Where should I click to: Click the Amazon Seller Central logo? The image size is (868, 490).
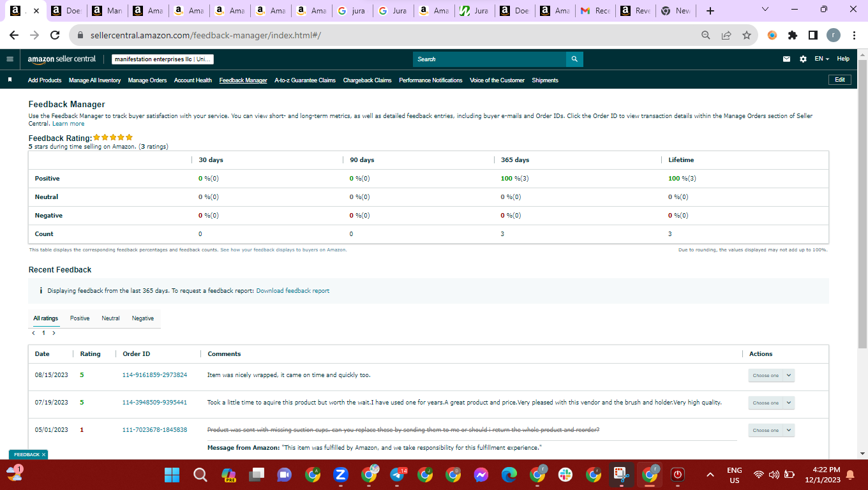(61, 59)
